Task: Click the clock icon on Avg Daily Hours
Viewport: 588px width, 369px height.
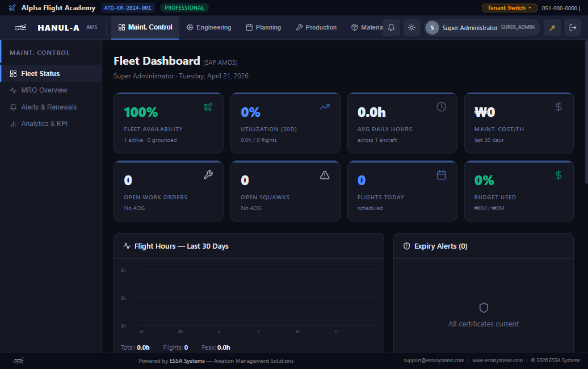Action: (441, 107)
